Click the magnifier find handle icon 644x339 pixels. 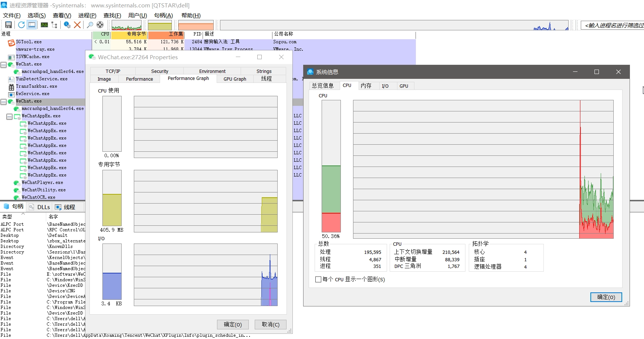click(x=90, y=25)
